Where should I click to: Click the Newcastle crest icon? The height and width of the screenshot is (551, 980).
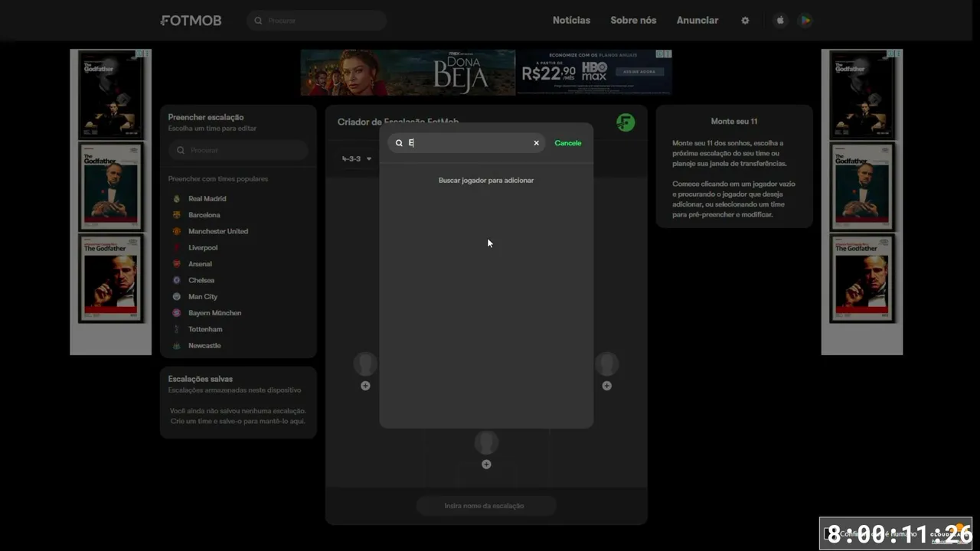(177, 346)
